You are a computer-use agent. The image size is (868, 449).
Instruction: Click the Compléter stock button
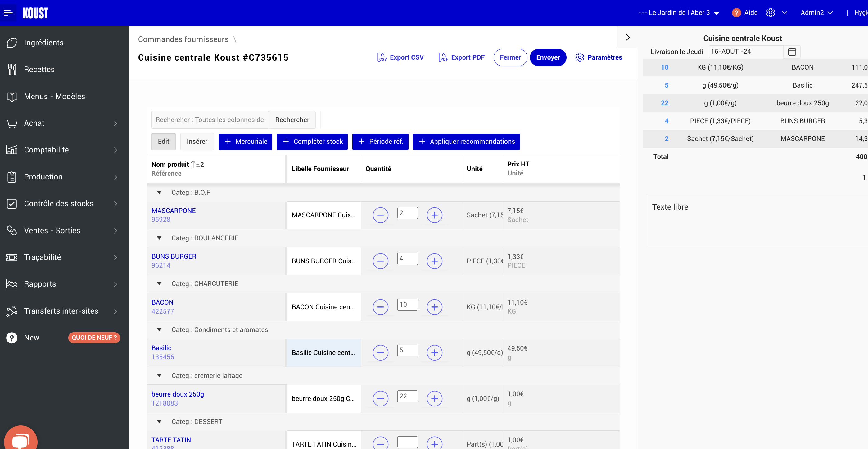coord(312,142)
